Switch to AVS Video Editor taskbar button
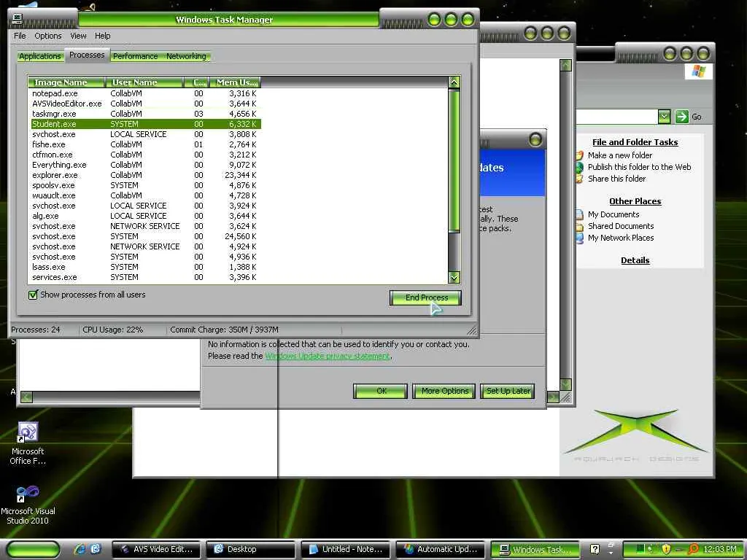 pyautogui.click(x=157, y=549)
